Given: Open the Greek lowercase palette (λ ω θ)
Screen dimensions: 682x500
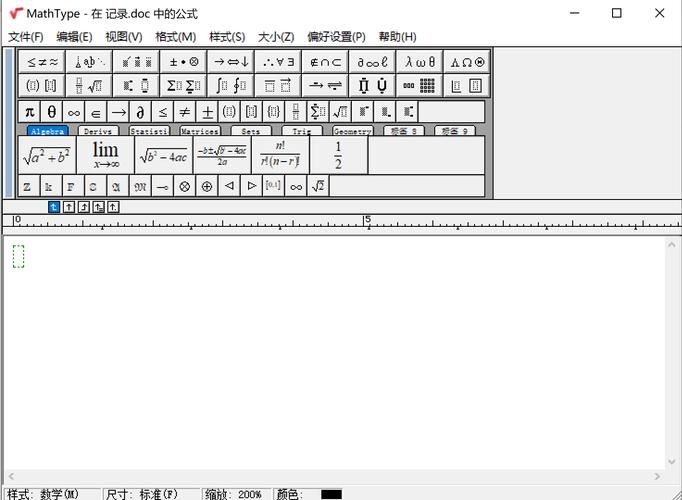Looking at the screenshot, I should [420, 61].
